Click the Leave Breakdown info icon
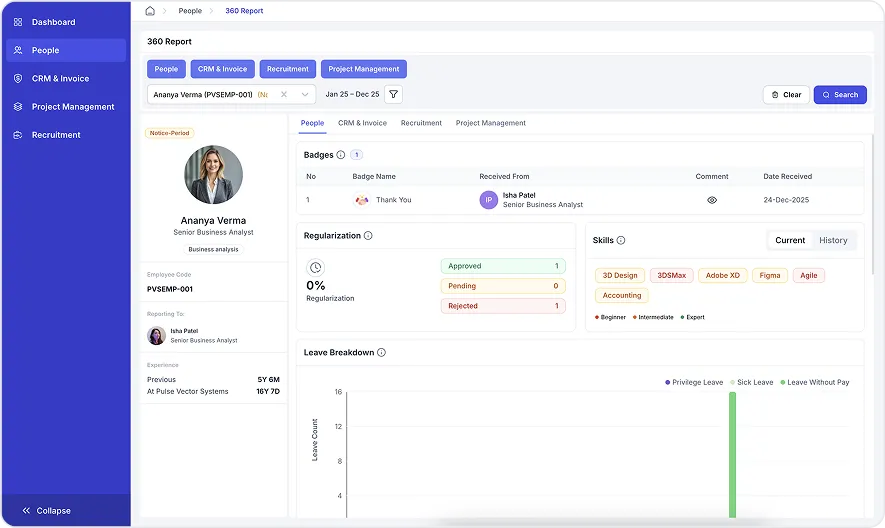This screenshot has height=528, width=885. tap(382, 352)
